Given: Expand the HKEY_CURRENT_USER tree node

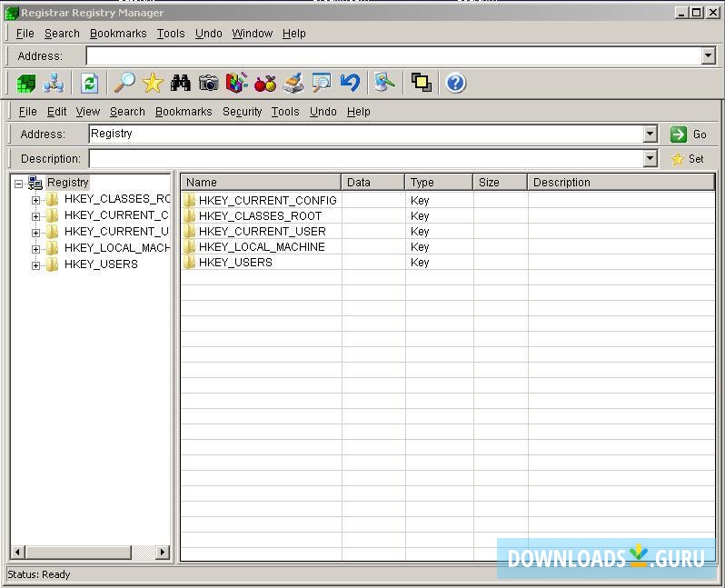Looking at the screenshot, I should pyautogui.click(x=35, y=233).
